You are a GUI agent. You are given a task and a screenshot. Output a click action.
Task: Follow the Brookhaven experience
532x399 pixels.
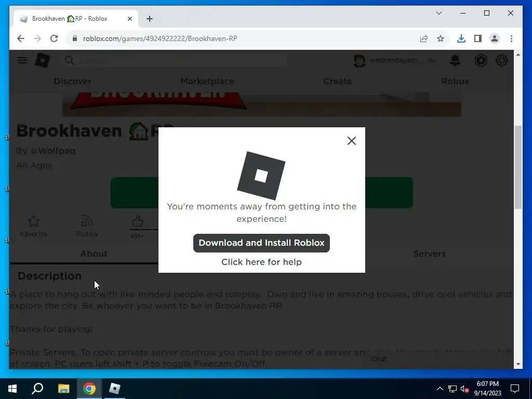(87, 226)
